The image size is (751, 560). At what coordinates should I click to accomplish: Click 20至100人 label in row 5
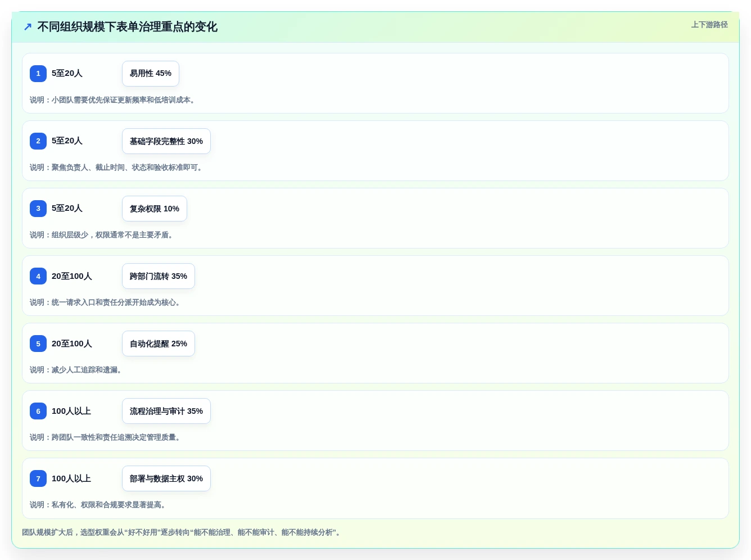[72, 344]
